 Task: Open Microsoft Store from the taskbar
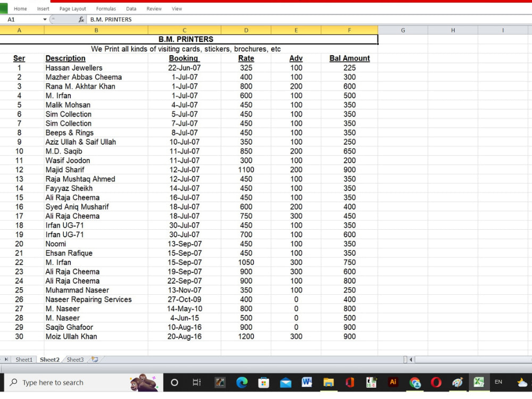[x=263, y=382]
